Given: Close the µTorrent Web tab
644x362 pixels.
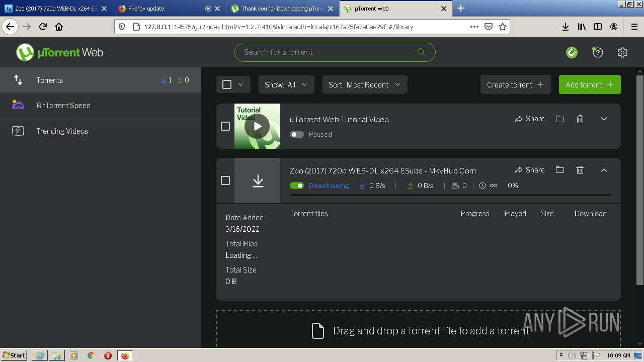Looking at the screenshot, I should [x=444, y=9].
